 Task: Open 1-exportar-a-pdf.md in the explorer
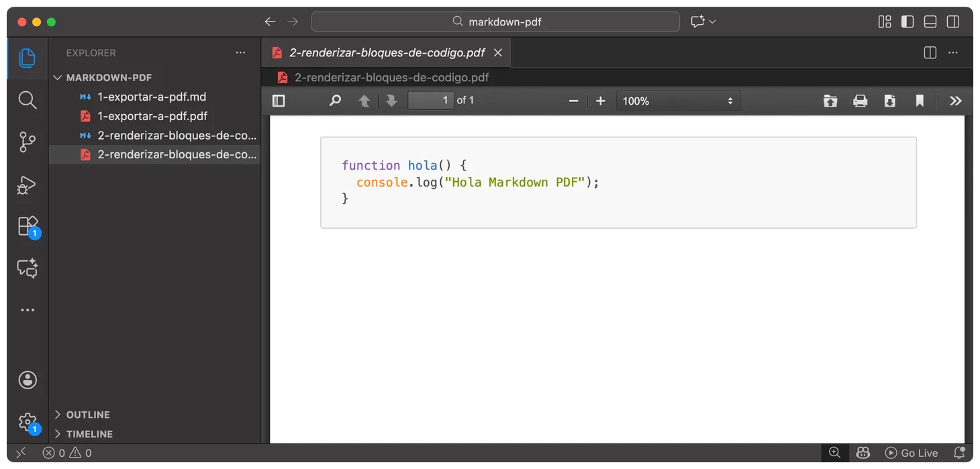pos(152,97)
